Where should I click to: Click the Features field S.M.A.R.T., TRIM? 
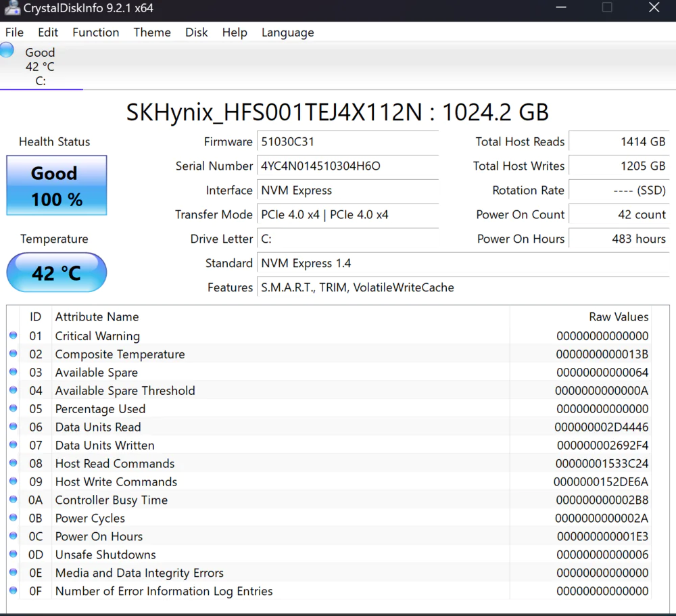tap(463, 287)
